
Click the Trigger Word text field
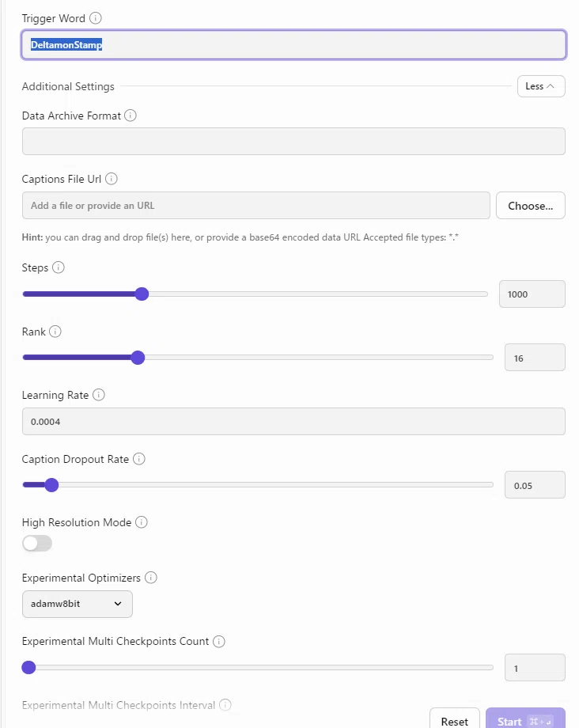[x=293, y=45]
